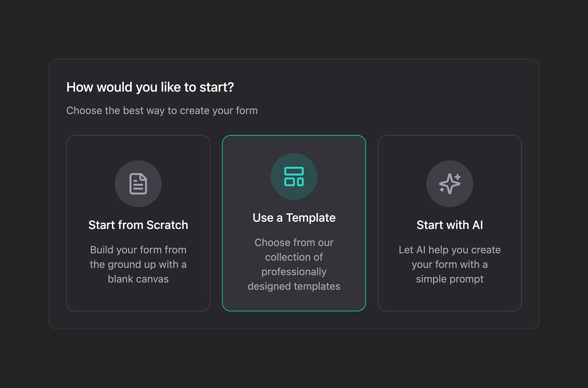This screenshot has height=388, width=588.
Task: Select the sparkles icon above Start with AI
Action: 450,184
